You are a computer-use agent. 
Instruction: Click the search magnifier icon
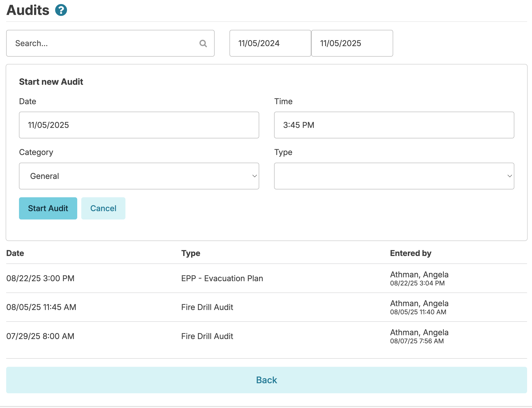tap(203, 44)
